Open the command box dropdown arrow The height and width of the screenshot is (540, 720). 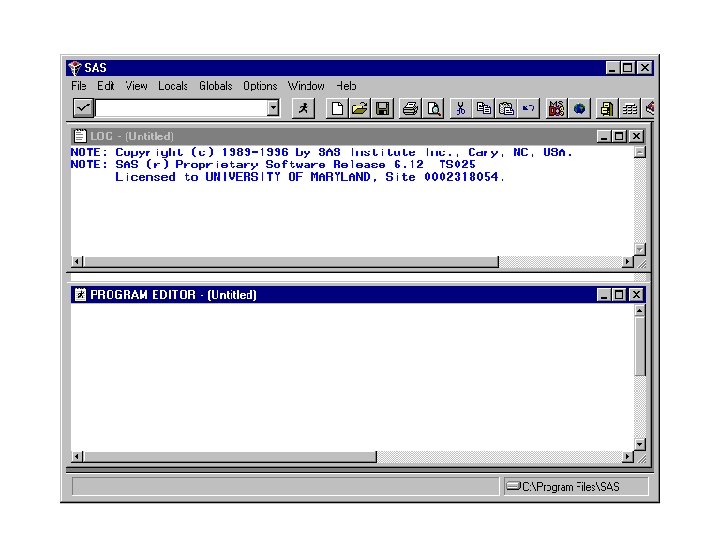pyautogui.click(x=273, y=108)
